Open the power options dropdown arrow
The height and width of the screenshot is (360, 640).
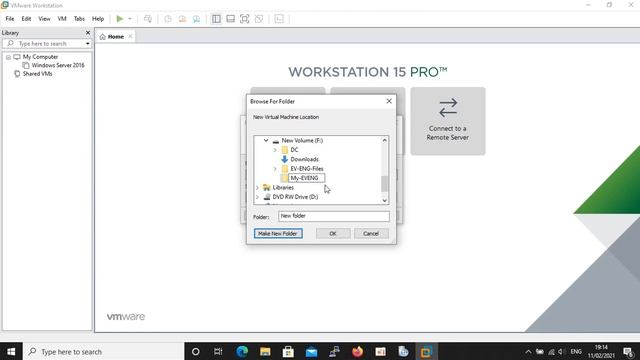point(130,19)
